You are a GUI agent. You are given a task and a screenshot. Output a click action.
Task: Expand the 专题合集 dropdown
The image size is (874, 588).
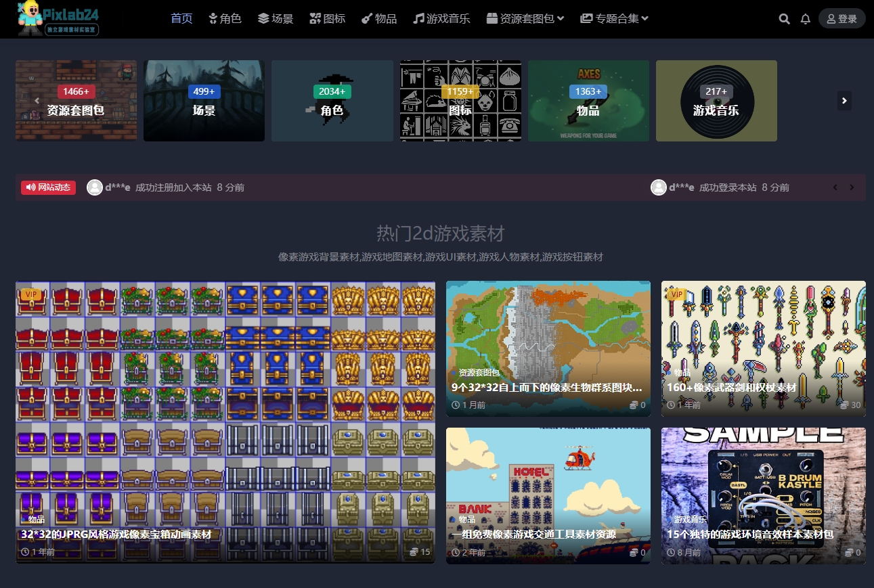click(613, 18)
